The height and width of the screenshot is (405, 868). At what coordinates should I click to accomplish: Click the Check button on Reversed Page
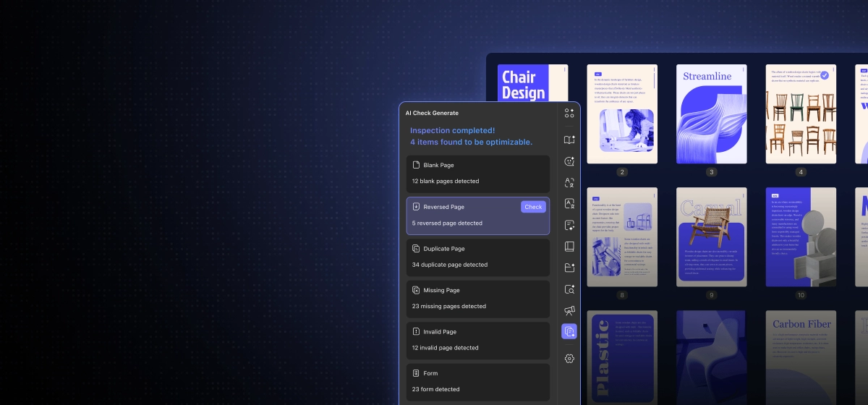point(533,207)
